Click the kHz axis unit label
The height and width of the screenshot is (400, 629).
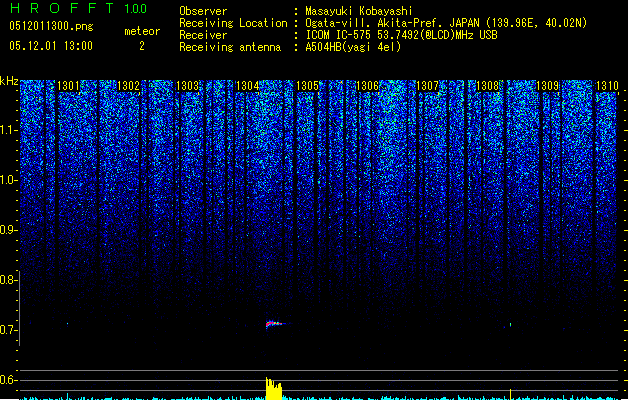click(9, 81)
